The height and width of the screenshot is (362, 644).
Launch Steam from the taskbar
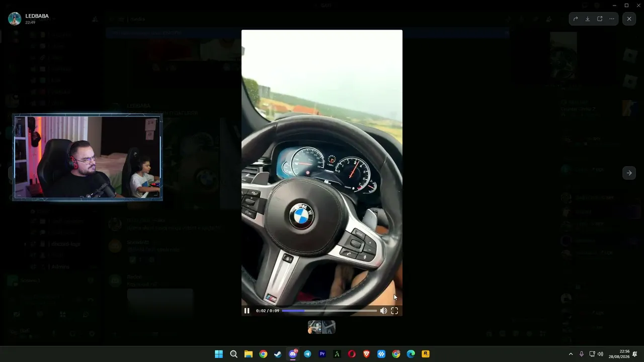coord(278,354)
